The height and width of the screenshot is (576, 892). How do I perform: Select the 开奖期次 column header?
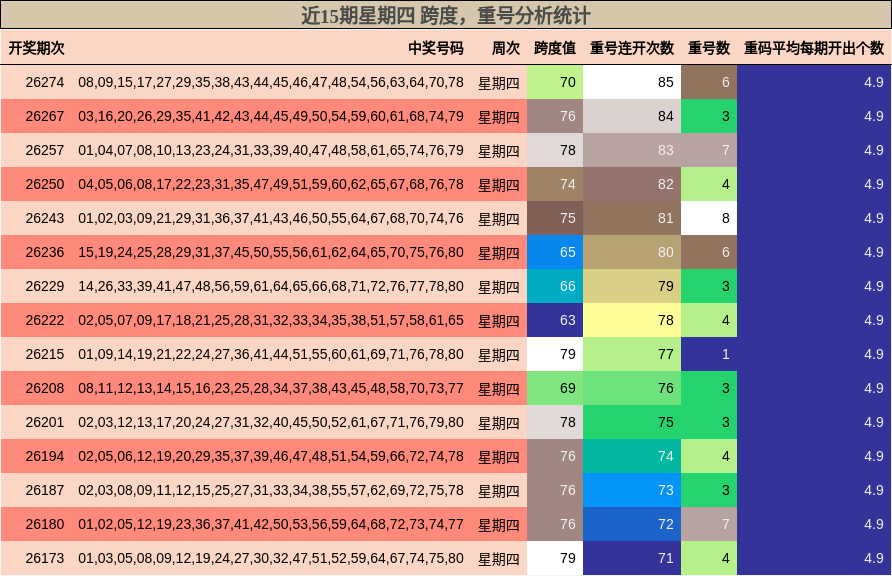[x=36, y=48]
